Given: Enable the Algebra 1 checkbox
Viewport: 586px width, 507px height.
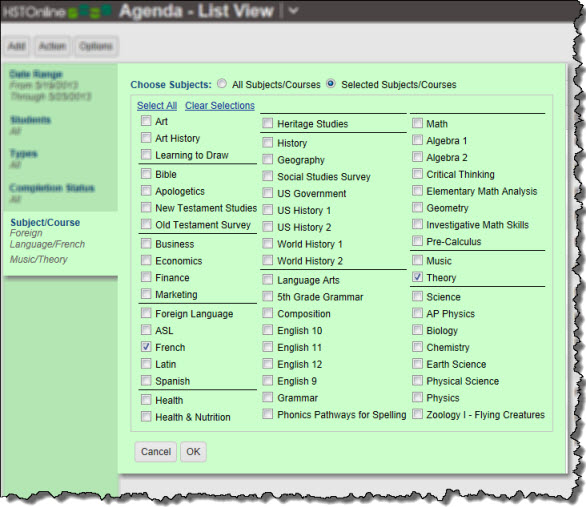Looking at the screenshot, I should (417, 140).
